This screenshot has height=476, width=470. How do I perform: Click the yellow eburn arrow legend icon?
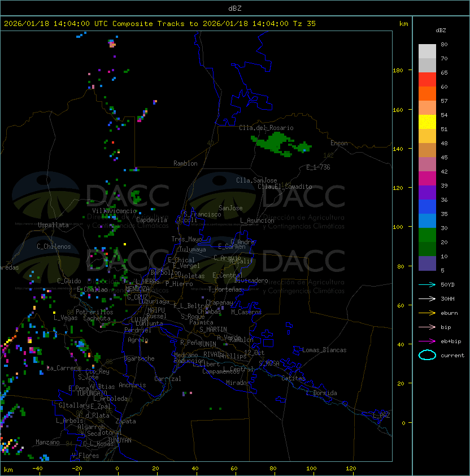click(x=427, y=313)
